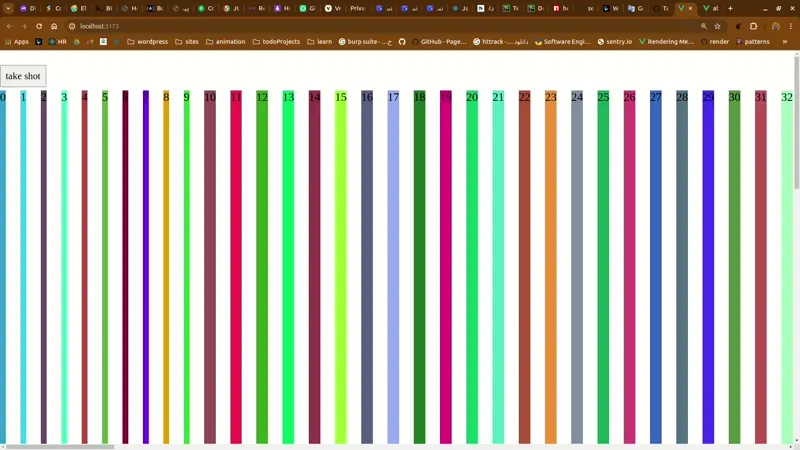Image resolution: width=800 pixels, height=450 pixels.
Task: Open the Software Engi... bookmark
Action: click(562, 42)
